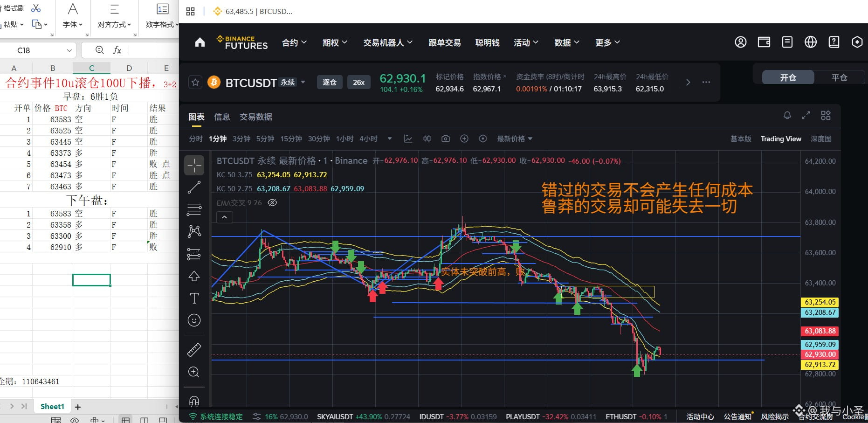Select the Sheet1 tab in spreadsheet
The height and width of the screenshot is (423, 868).
click(x=52, y=407)
